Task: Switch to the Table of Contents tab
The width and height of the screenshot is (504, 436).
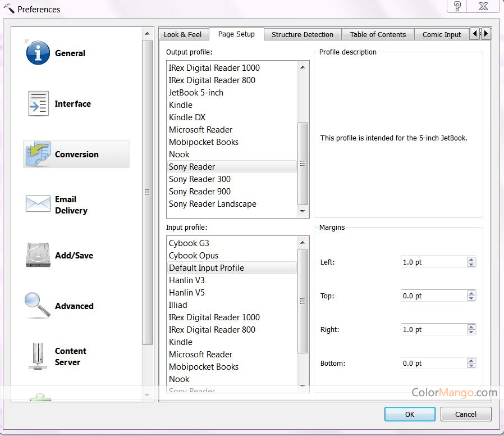Action: (x=378, y=34)
